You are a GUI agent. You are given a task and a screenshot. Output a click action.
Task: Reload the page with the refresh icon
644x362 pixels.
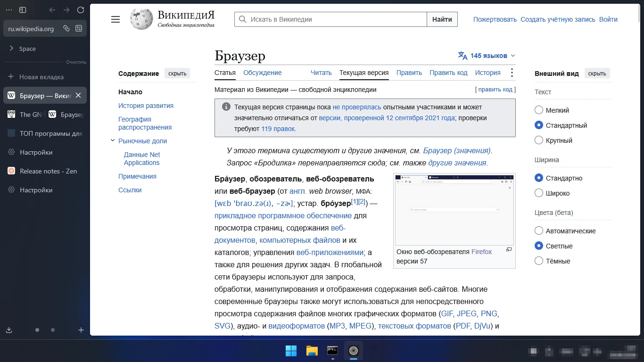point(81,10)
